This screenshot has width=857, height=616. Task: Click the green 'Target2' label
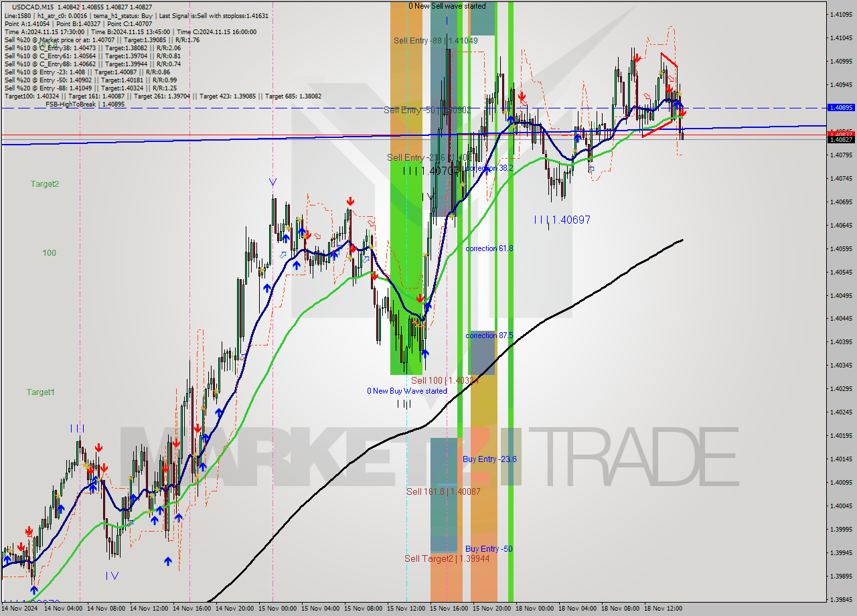tap(44, 183)
